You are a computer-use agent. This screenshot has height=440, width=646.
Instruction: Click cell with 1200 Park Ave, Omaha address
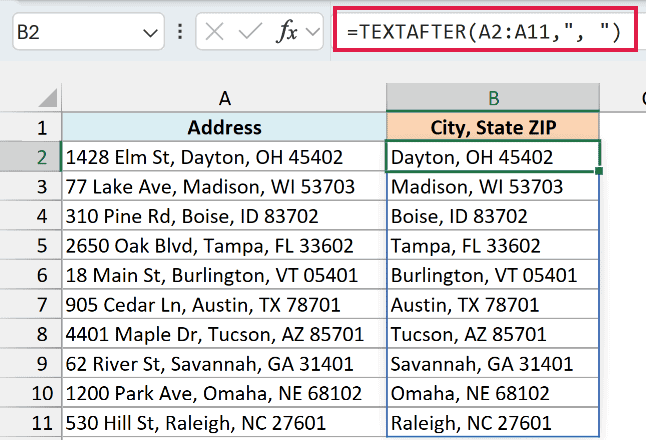coord(224,393)
